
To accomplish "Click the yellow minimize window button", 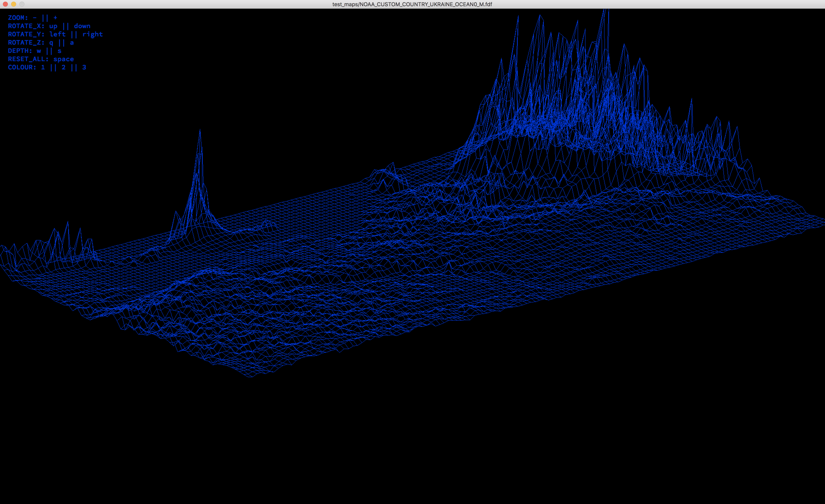I will point(13,4).
